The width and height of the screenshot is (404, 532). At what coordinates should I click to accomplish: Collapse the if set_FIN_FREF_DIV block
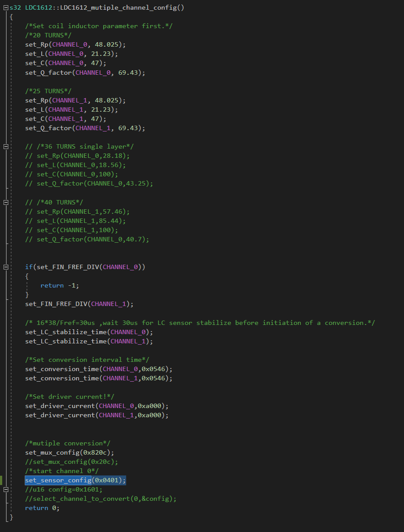[6, 267]
